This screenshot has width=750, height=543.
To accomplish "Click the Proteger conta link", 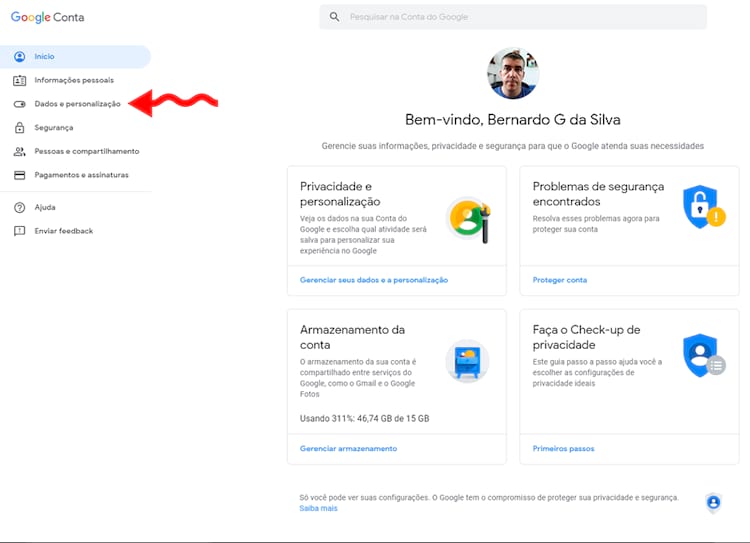I will [560, 280].
